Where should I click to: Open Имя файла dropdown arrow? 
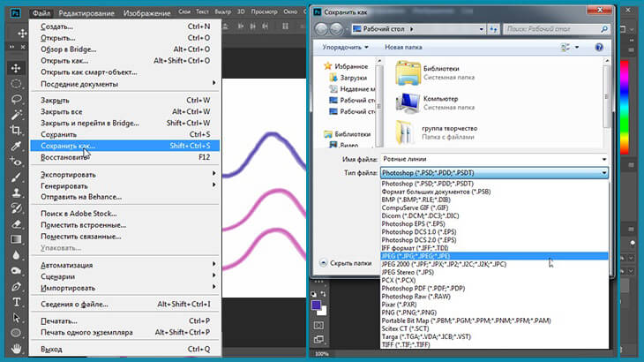click(x=603, y=159)
